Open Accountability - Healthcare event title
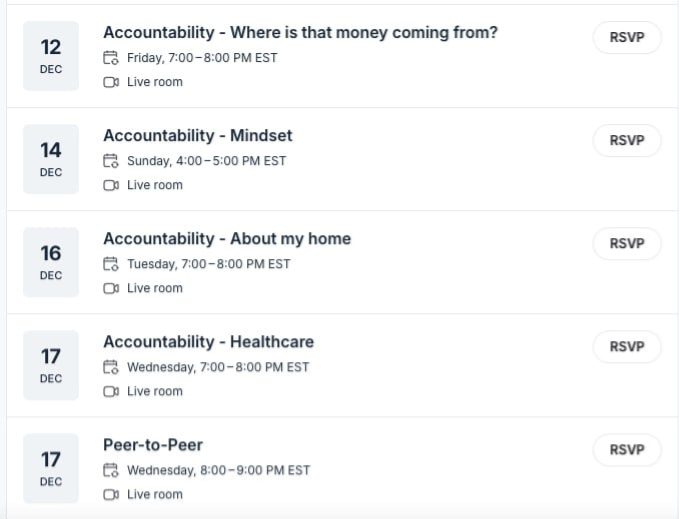 tap(208, 342)
